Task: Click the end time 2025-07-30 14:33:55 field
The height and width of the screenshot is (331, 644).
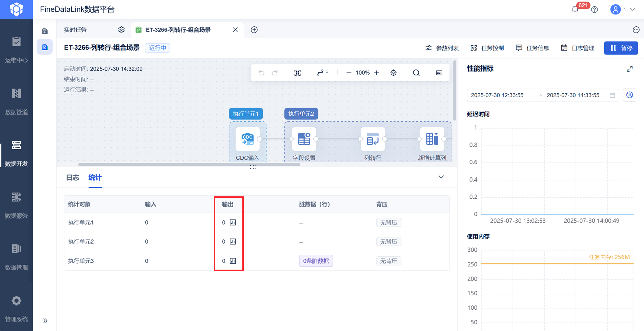Action: (573, 95)
